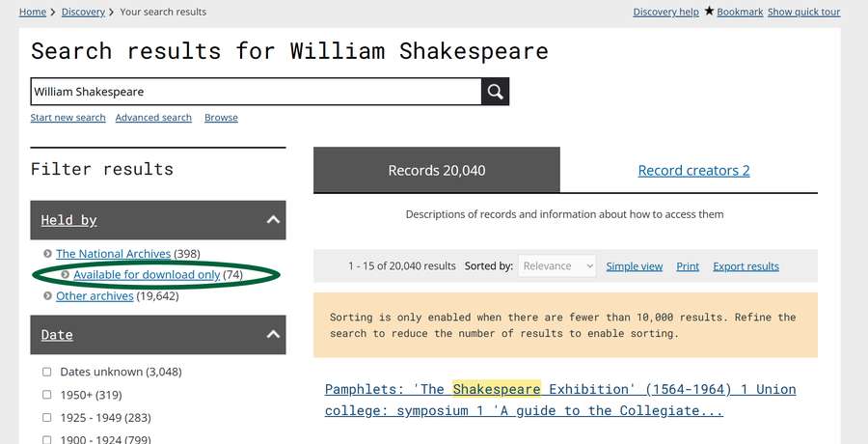Click the 'Filter results' heading
Image resolution: width=868 pixels, height=444 pixels.
[x=102, y=169]
